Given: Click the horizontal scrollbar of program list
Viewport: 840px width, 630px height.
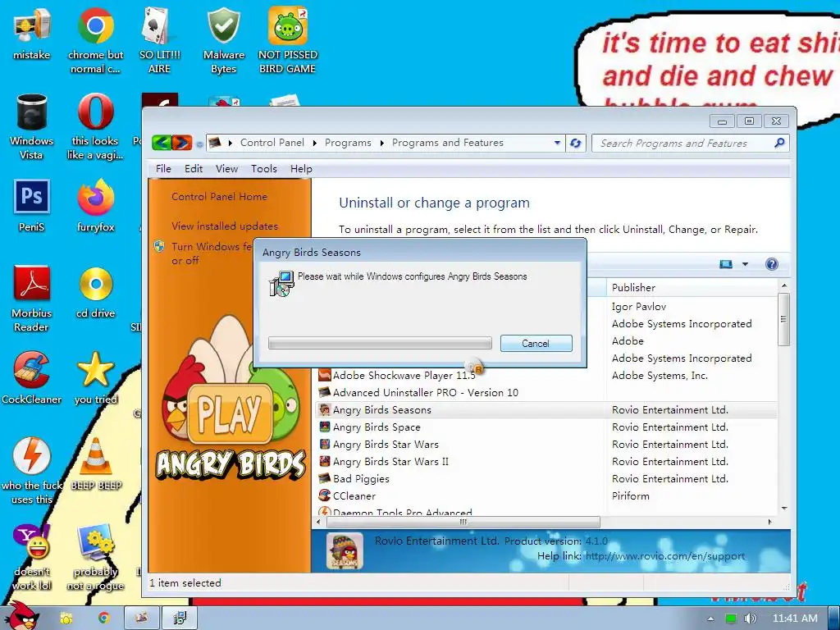Looking at the screenshot, I should pyautogui.click(x=463, y=522).
